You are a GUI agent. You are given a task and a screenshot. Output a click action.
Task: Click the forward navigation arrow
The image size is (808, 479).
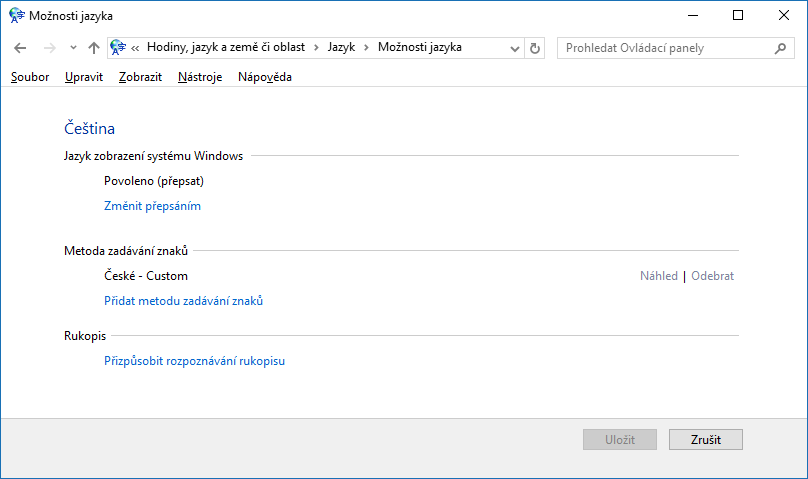[49, 48]
